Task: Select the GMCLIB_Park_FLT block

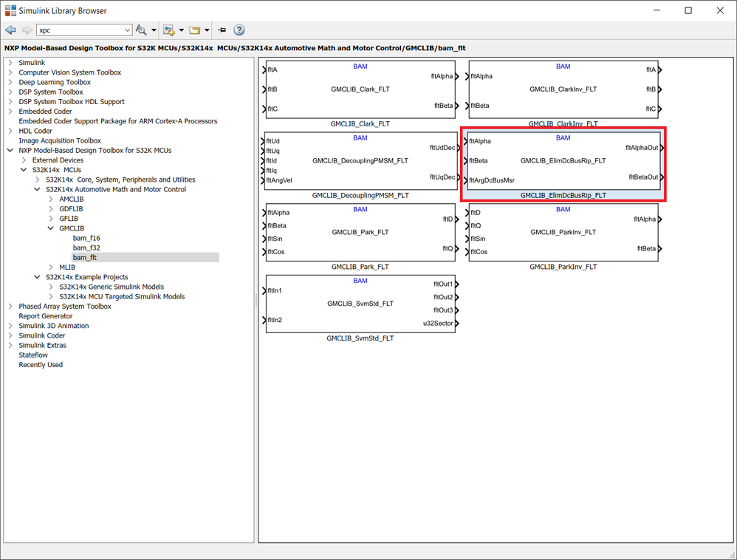Action: [x=360, y=232]
